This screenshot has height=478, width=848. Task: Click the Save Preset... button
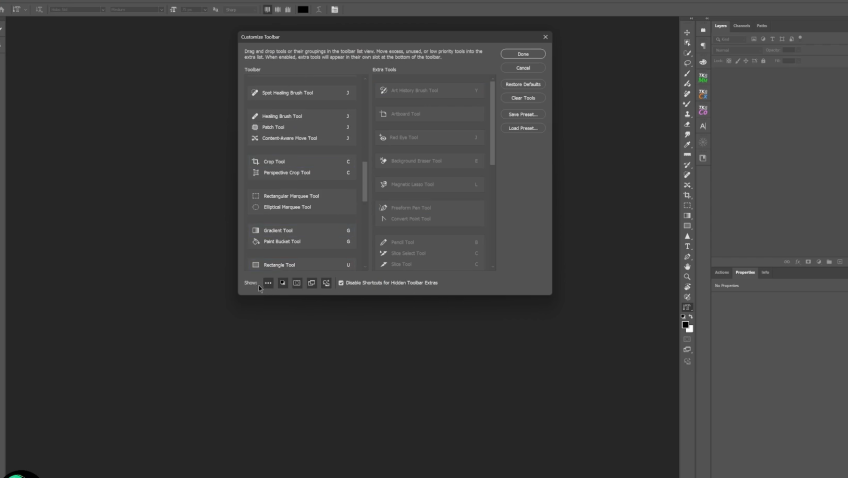[523, 114]
